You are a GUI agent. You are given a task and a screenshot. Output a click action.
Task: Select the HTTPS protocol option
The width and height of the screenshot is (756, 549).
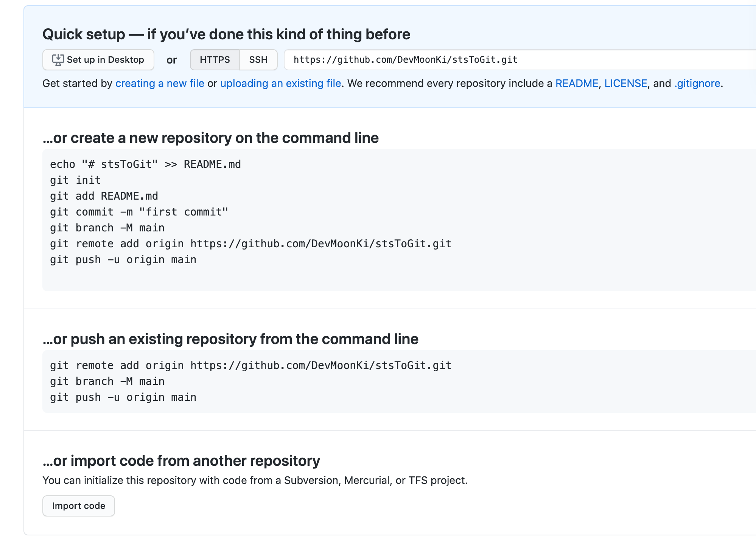click(215, 60)
